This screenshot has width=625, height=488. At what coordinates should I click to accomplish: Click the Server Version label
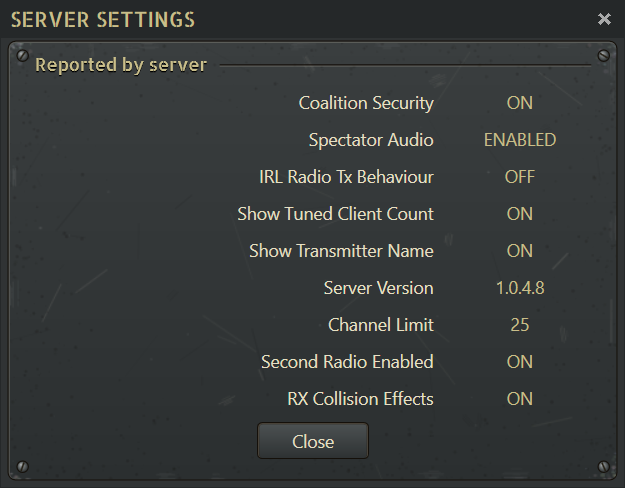tap(378, 288)
